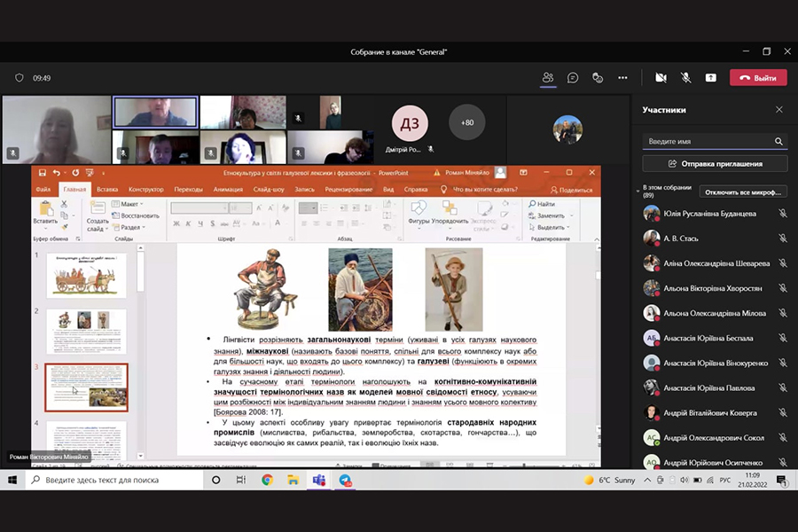Open the more actions ellipsis menu
The width and height of the screenshot is (798, 532).
622,78
